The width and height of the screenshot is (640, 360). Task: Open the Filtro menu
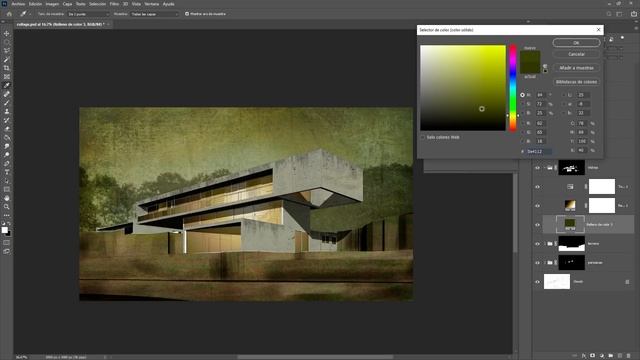(114, 4)
